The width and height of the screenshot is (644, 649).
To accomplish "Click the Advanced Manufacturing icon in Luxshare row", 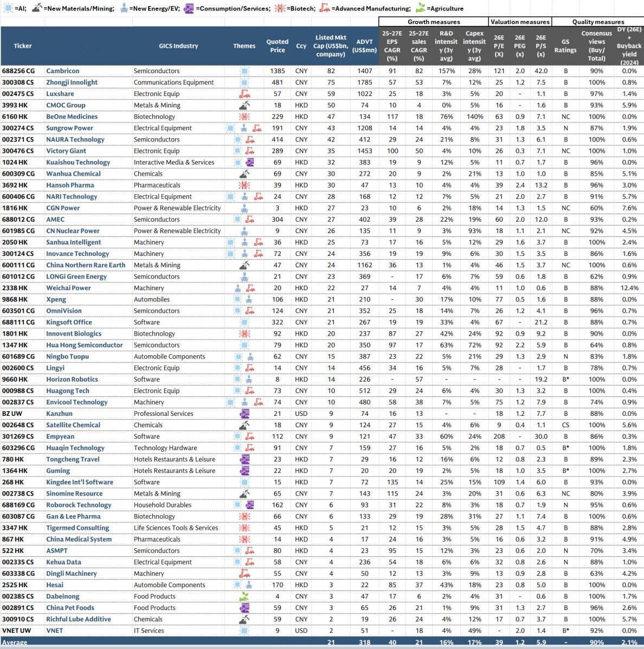I will click(244, 94).
